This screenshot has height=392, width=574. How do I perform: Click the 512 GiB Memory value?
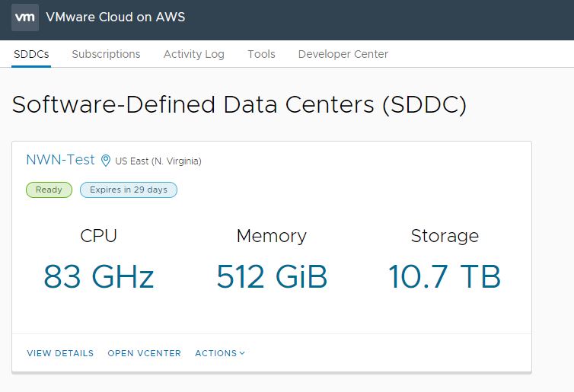click(272, 277)
